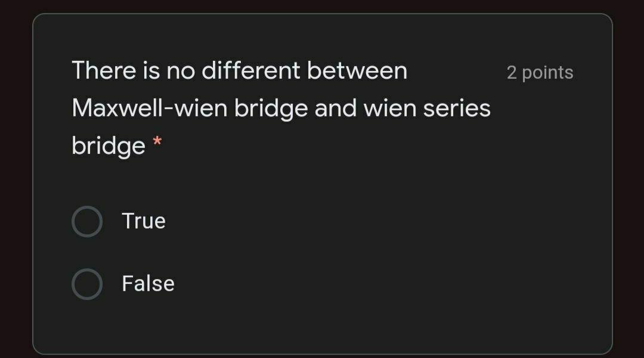
Task: Click the False option label
Action: (x=148, y=283)
